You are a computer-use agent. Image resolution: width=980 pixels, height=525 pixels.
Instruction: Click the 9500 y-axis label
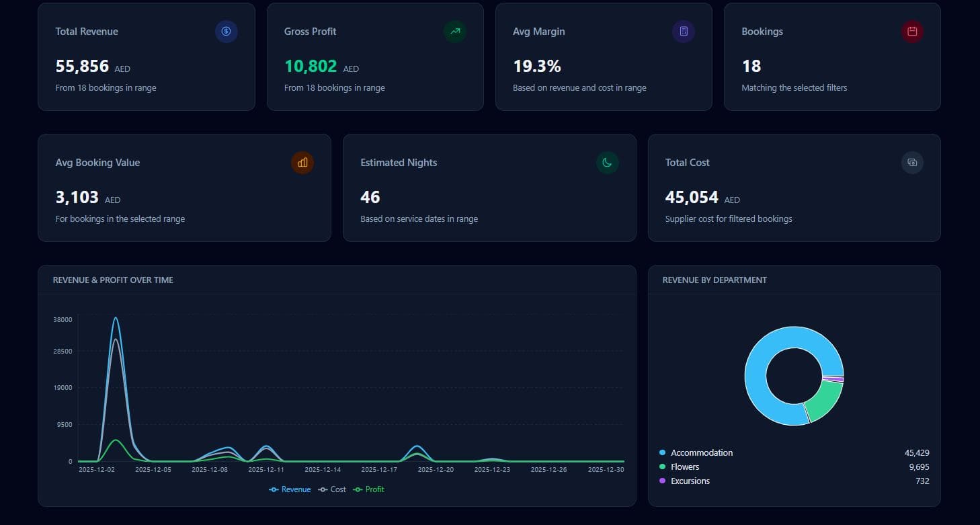pos(65,425)
